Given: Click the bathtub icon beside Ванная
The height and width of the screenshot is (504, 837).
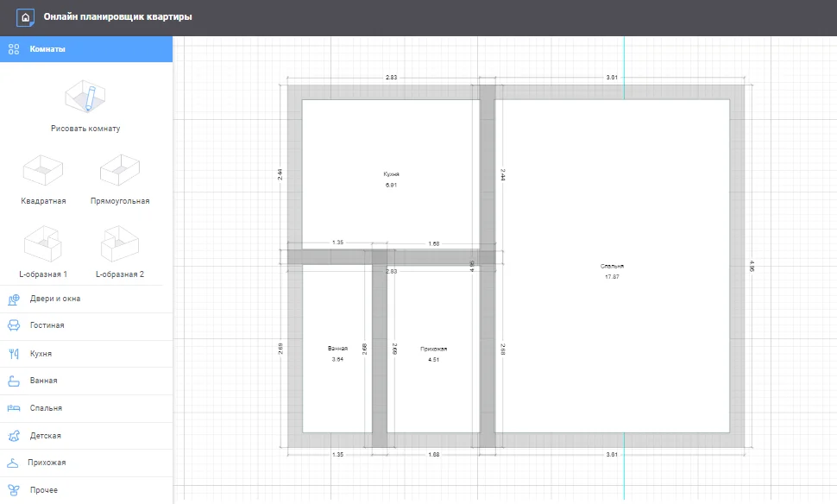Looking at the screenshot, I should [14, 381].
